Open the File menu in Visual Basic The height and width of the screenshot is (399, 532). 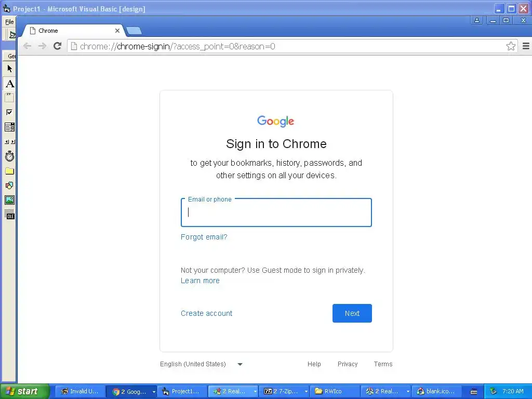point(9,22)
